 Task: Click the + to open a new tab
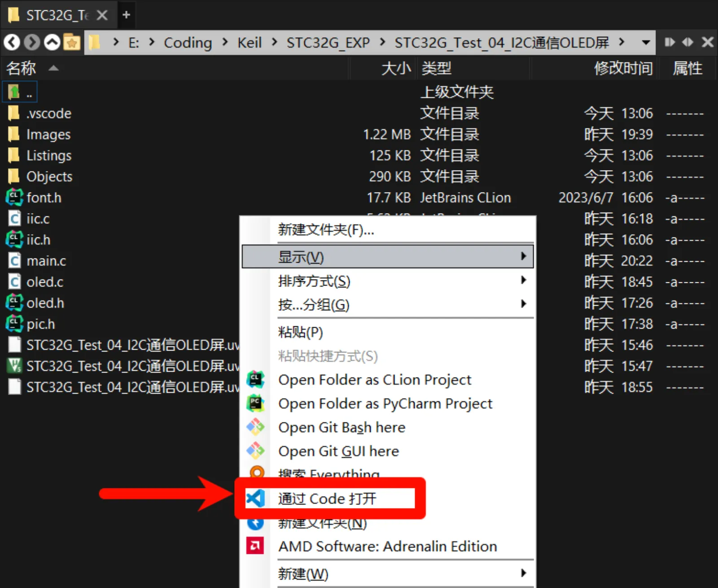click(x=126, y=15)
